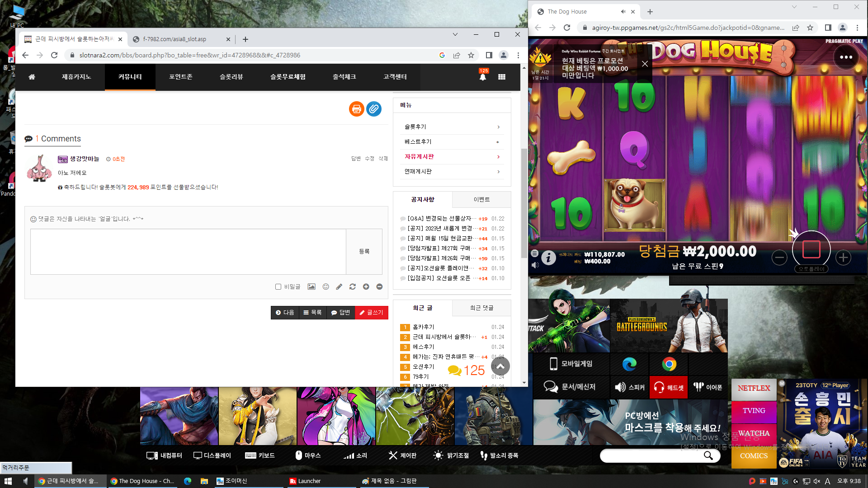
Task: Click the 소리 volume control
Action: click(355, 455)
